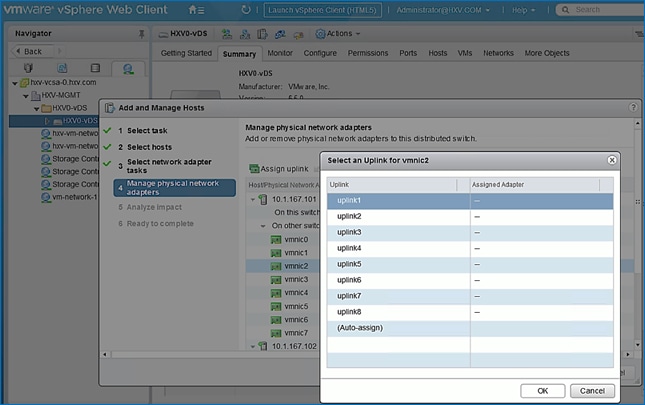This screenshot has height=405, width=645.
Task: Click the HXV-MGMT datacenter icon
Action: [36, 95]
